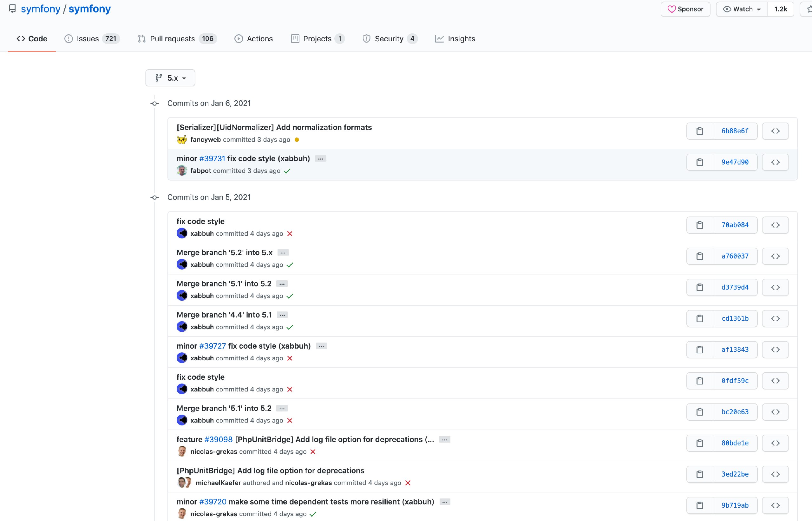Browse repository at commit 80bde1e
This screenshot has height=521, width=812.
[x=775, y=443]
